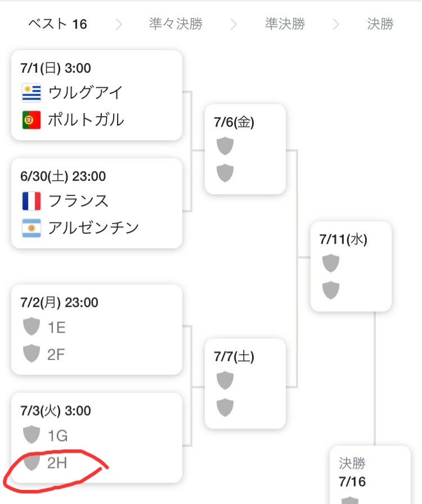The width and height of the screenshot is (422, 504).
Task: Switch to the 準々決勝 tab
Action: [176, 24]
